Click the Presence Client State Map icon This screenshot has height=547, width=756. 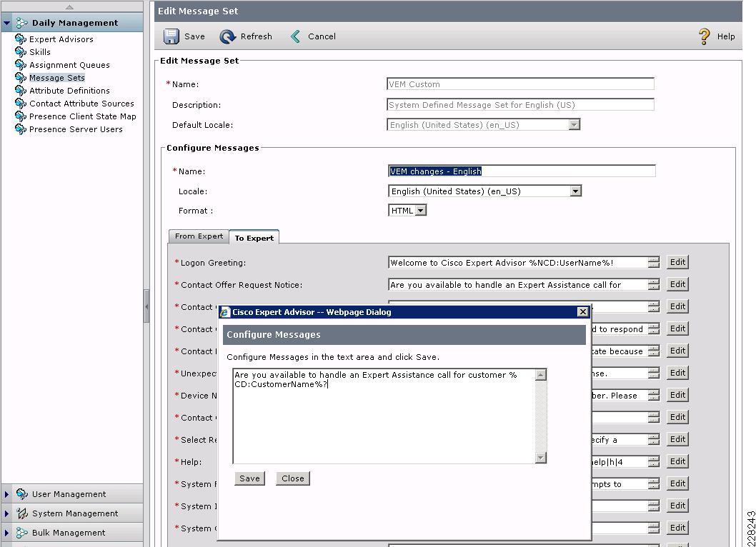coord(21,116)
